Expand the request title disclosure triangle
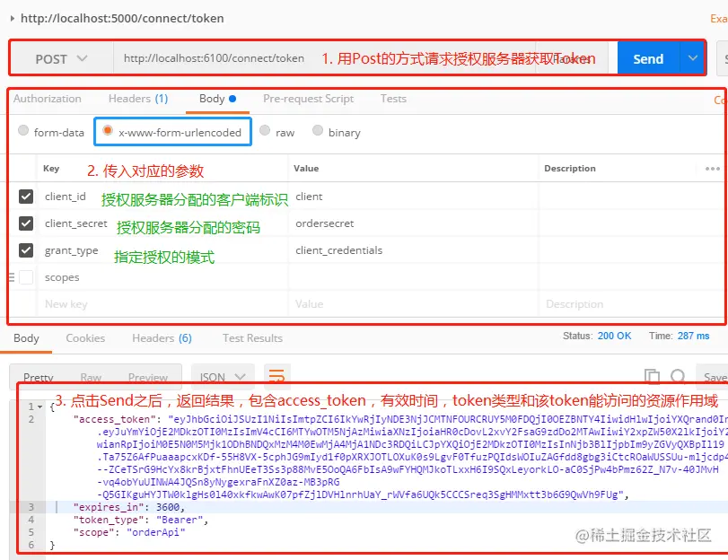Image resolution: width=728 pixels, height=560 pixels. point(12,19)
